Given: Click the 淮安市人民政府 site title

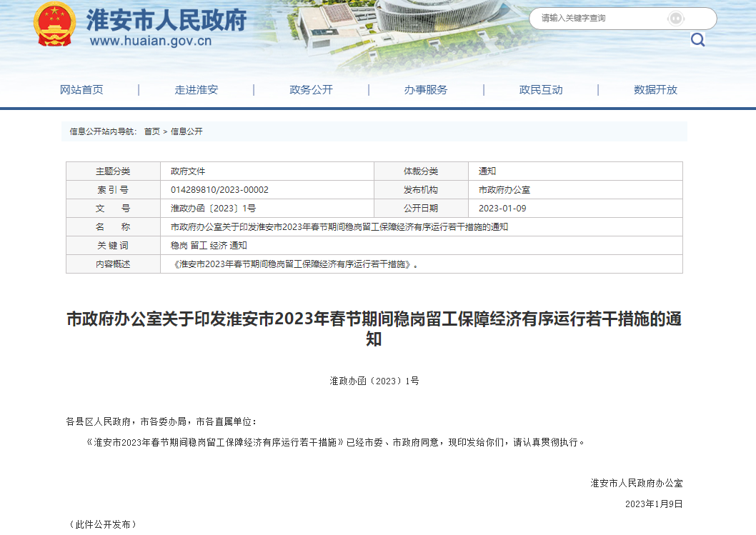Looking at the screenshot, I should (166, 20).
